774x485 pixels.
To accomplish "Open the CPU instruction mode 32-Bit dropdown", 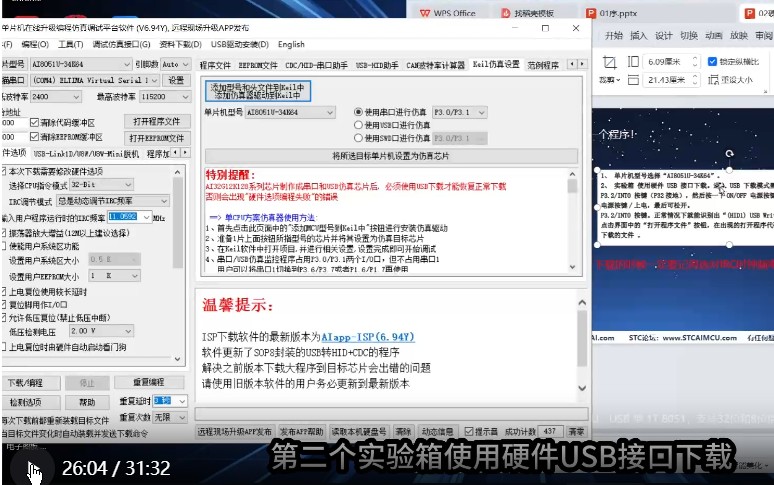I will pos(101,185).
